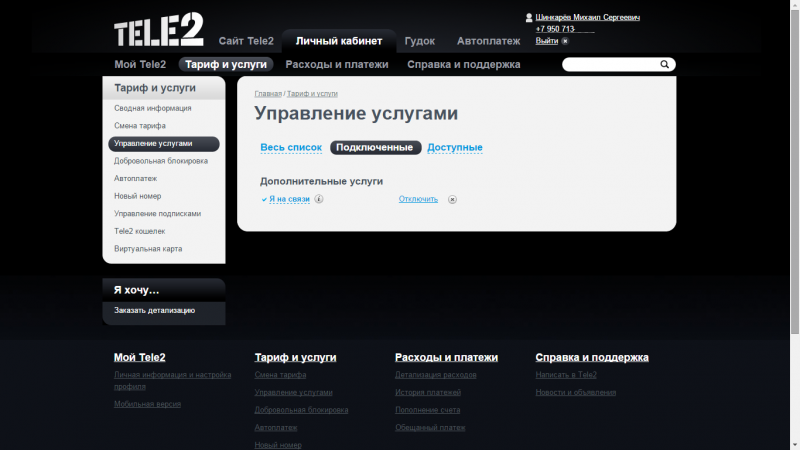Click Заказать детализацию
800x450 pixels.
click(x=154, y=310)
